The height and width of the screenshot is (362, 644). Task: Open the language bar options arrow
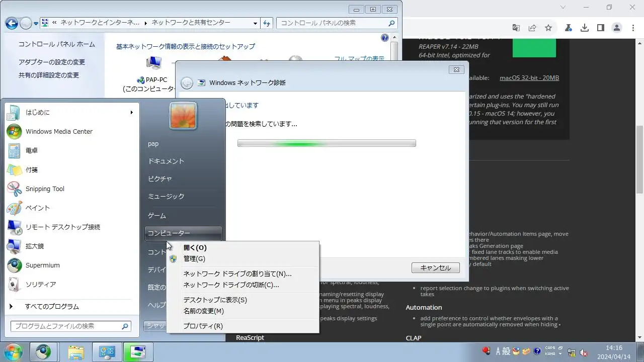click(x=560, y=354)
